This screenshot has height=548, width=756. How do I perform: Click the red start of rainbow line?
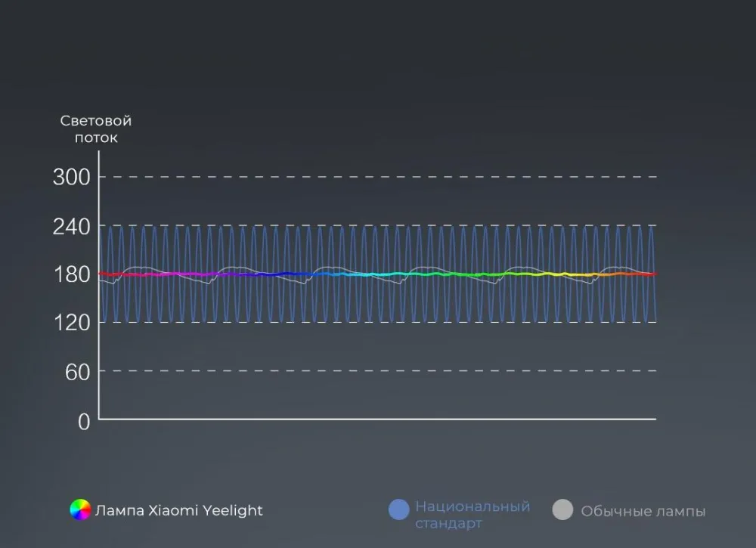coord(108,274)
